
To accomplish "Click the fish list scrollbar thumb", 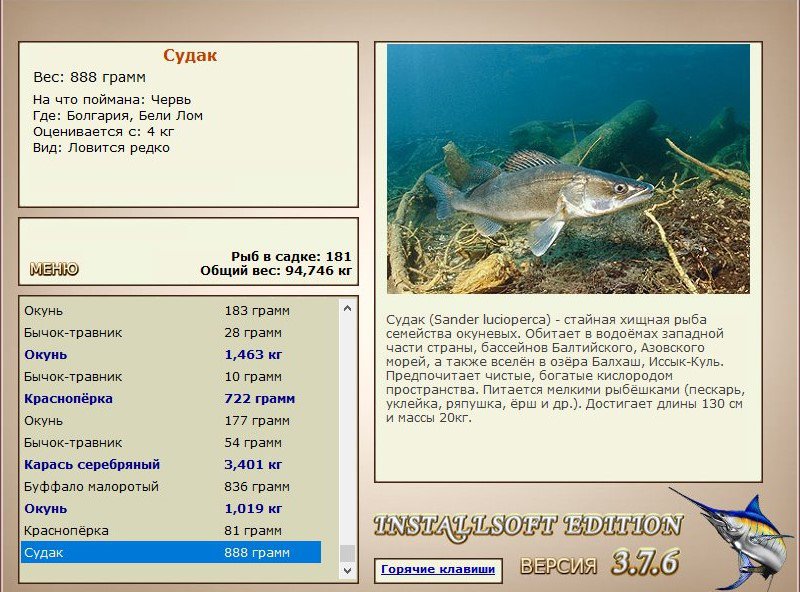I will (347, 553).
